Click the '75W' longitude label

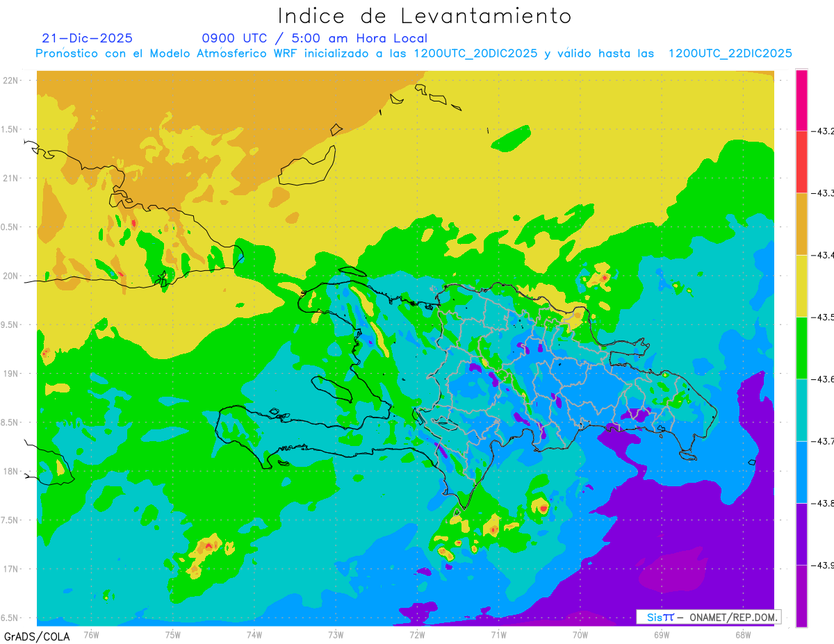coord(173,634)
